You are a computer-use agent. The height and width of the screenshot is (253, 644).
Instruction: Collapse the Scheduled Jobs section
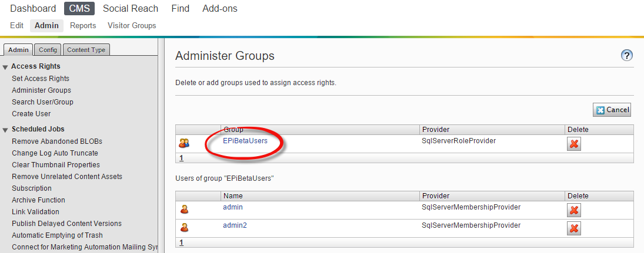coord(5,130)
